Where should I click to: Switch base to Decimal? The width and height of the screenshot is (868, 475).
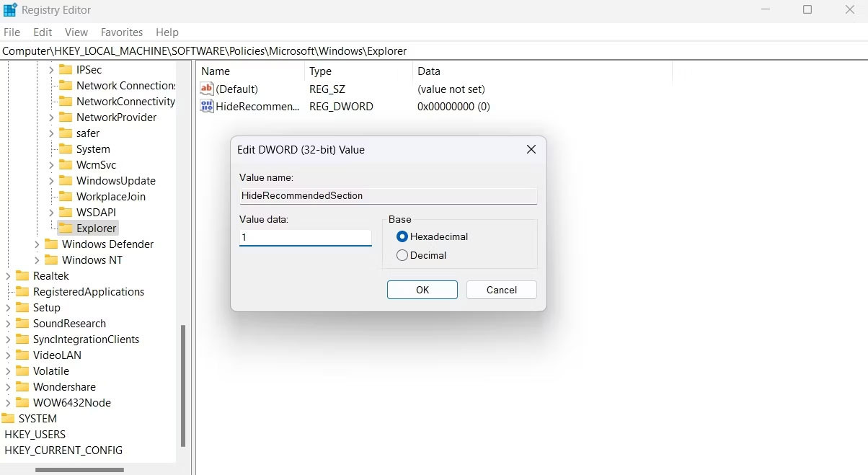pyautogui.click(x=402, y=254)
